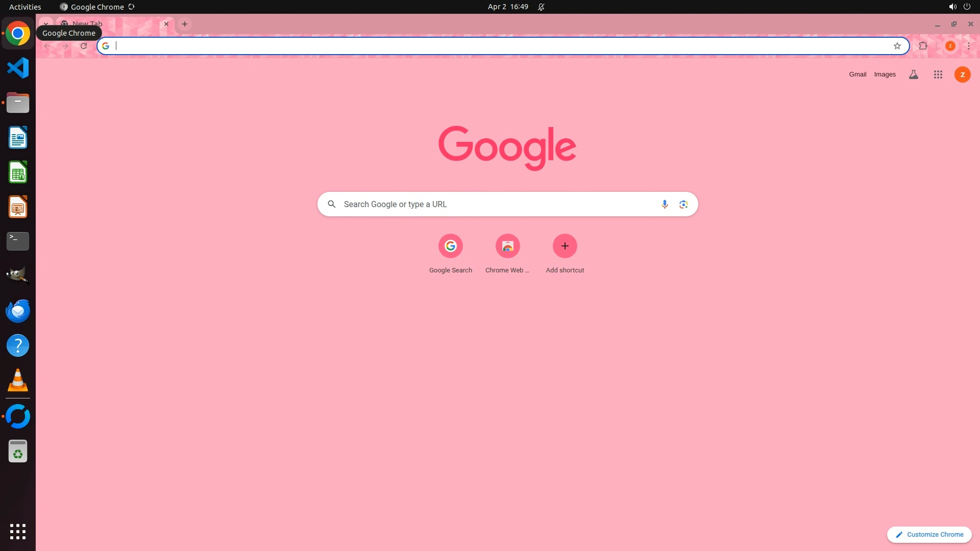Click the Google Search shortcut tile
The image size is (980, 551).
[x=450, y=246]
